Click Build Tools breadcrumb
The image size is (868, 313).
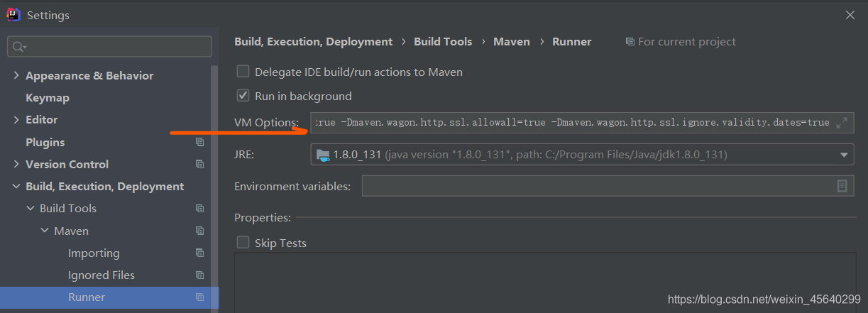click(443, 42)
